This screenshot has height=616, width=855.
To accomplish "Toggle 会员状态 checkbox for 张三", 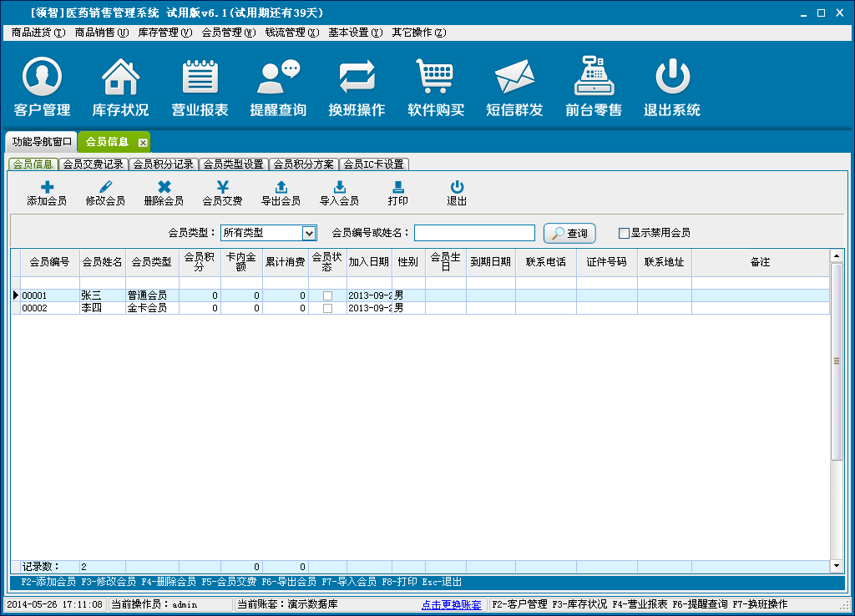I will click(327, 295).
